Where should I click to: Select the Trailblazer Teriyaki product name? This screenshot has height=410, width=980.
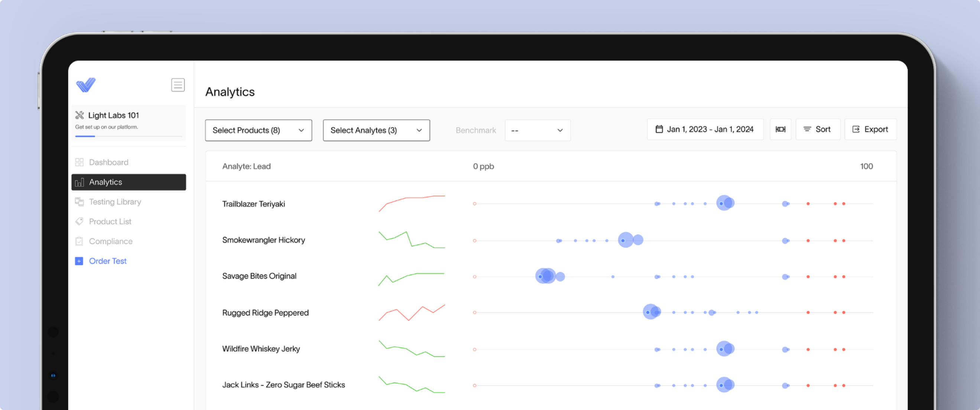point(254,204)
